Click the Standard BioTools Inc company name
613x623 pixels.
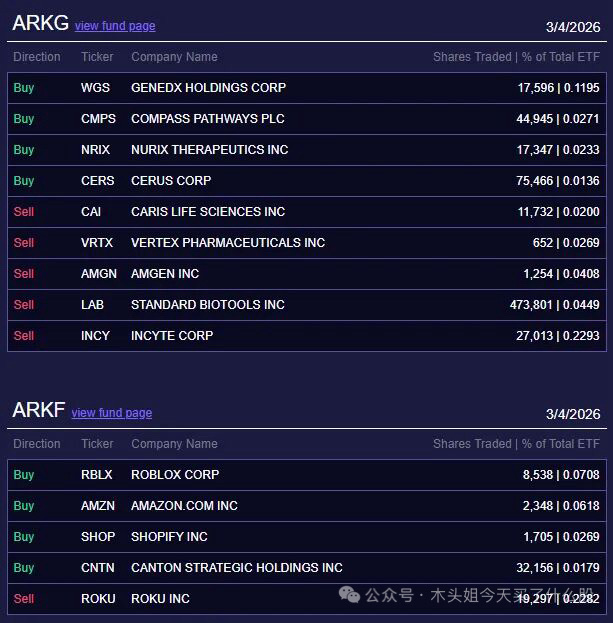[x=208, y=305]
